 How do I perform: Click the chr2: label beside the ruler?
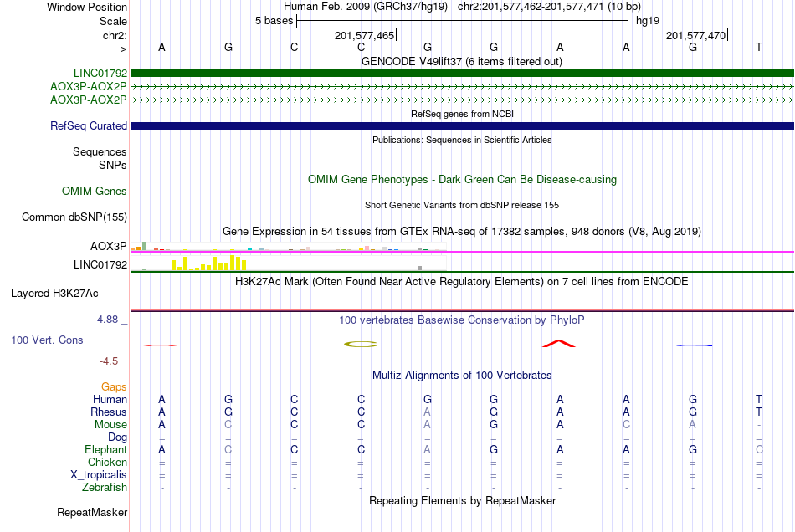[x=115, y=35]
